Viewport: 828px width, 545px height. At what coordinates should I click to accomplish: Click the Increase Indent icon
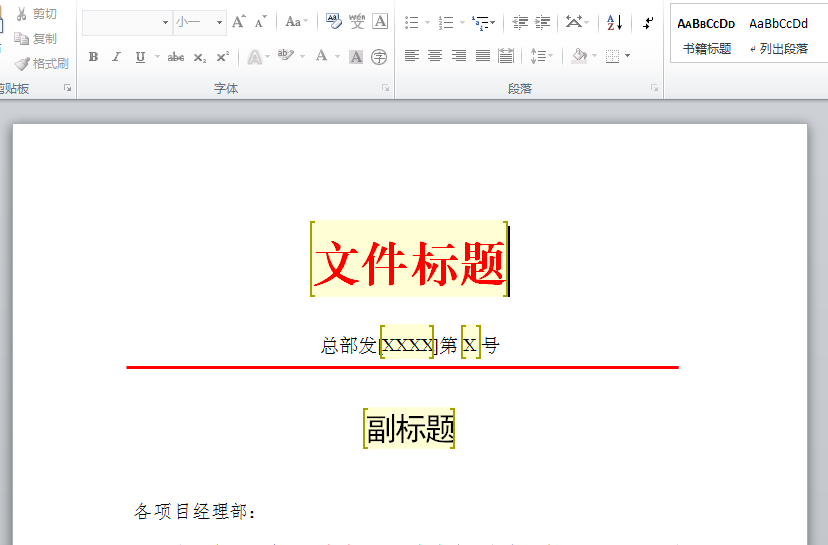(543, 22)
